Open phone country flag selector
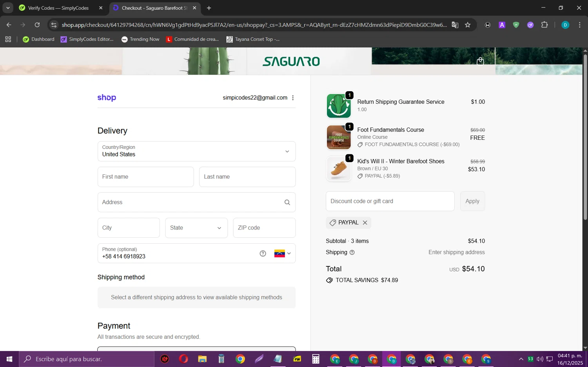This screenshot has width=588, height=367. click(x=282, y=253)
